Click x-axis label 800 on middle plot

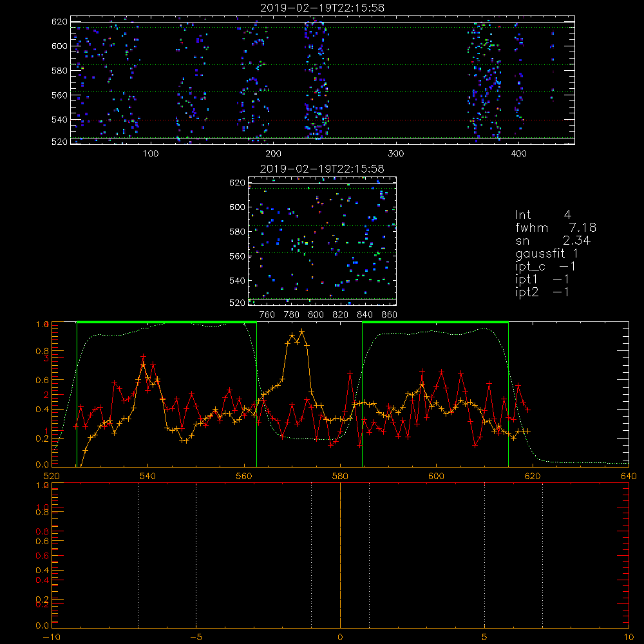(316, 315)
